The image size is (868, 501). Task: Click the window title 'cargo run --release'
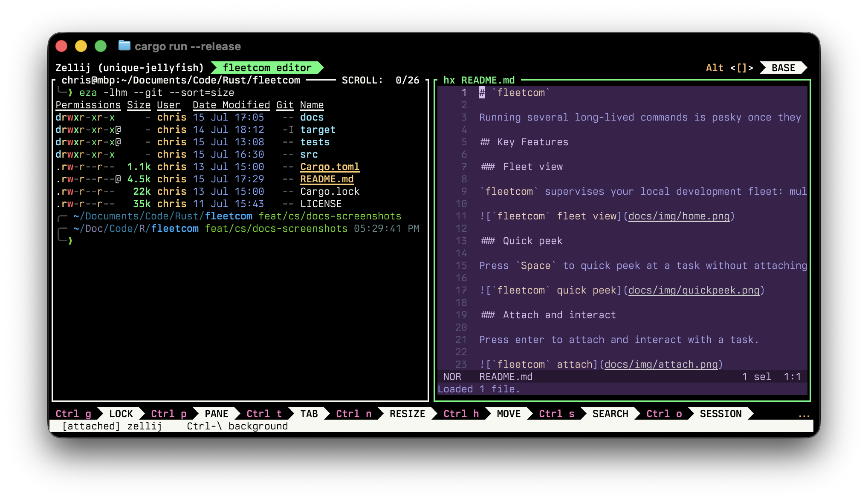coord(188,46)
